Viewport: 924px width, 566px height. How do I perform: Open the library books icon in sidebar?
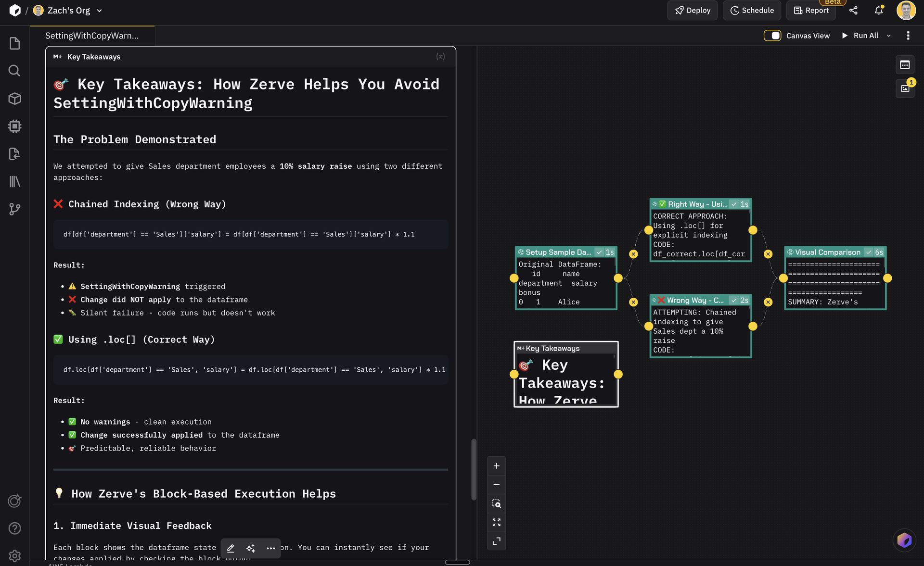click(14, 182)
